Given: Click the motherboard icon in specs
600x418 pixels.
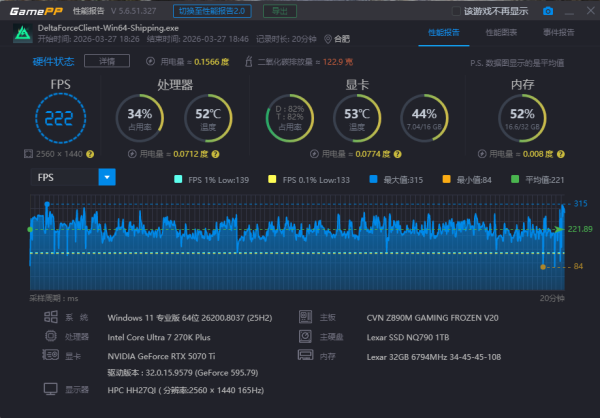Looking at the screenshot, I should coord(305,317).
